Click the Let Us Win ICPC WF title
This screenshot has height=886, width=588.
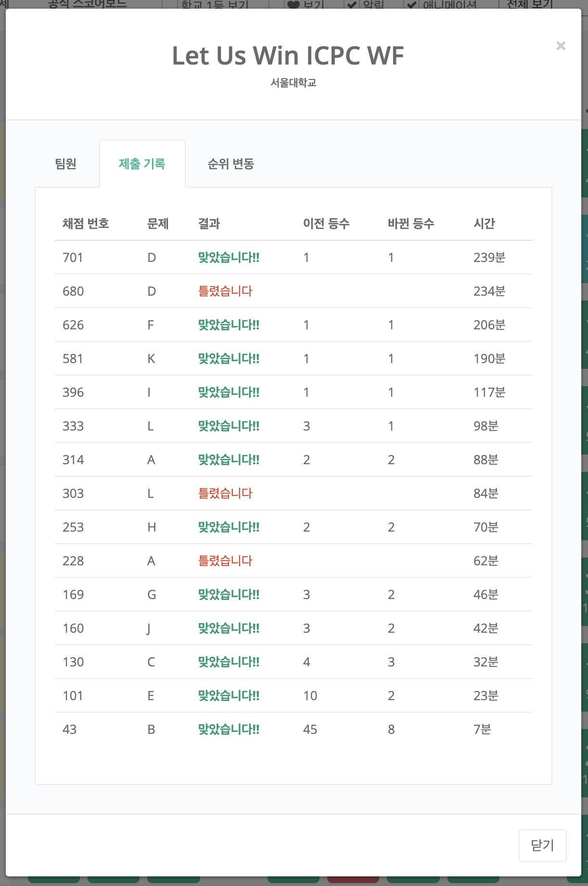pos(288,56)
